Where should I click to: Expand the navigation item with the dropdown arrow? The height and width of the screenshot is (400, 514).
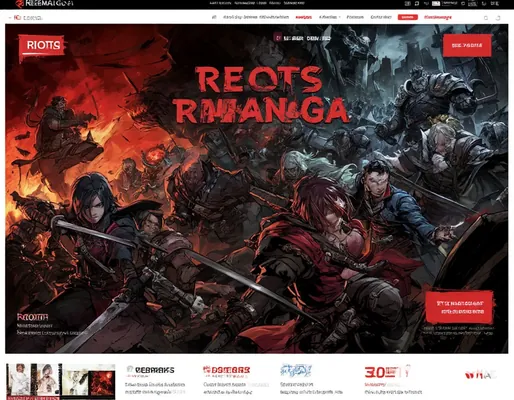pyautogui.click(x=330, y=17)
